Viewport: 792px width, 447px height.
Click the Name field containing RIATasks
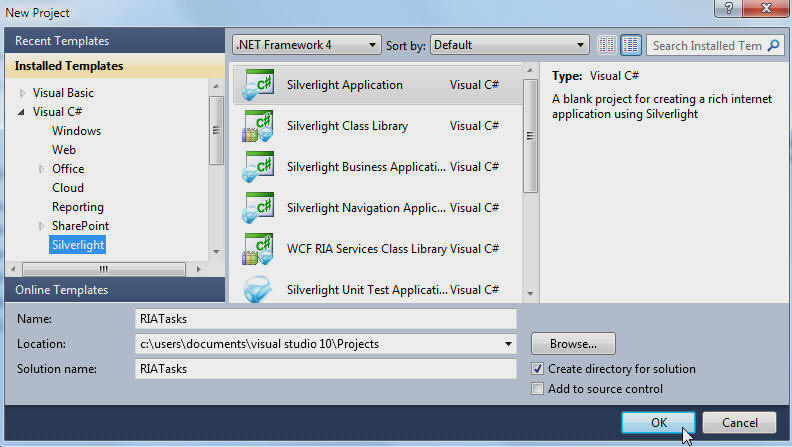[326, 319]
